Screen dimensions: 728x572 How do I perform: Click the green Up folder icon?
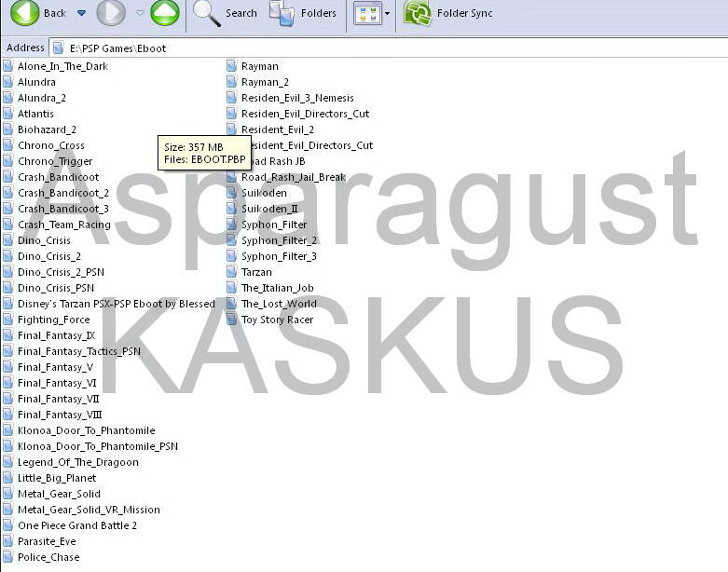(165, 12)
